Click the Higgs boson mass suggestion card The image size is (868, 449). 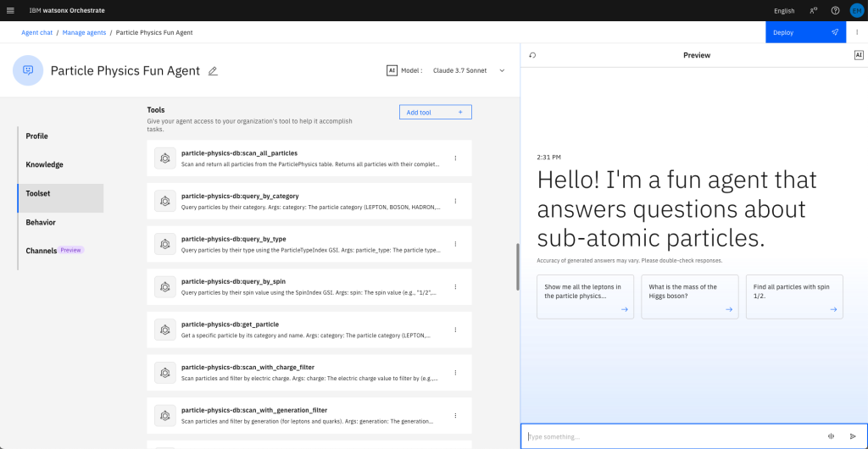pos(690,297)
